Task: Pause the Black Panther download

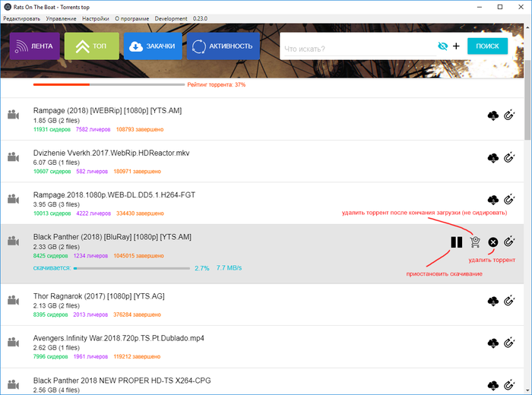Action: [456, 242]
